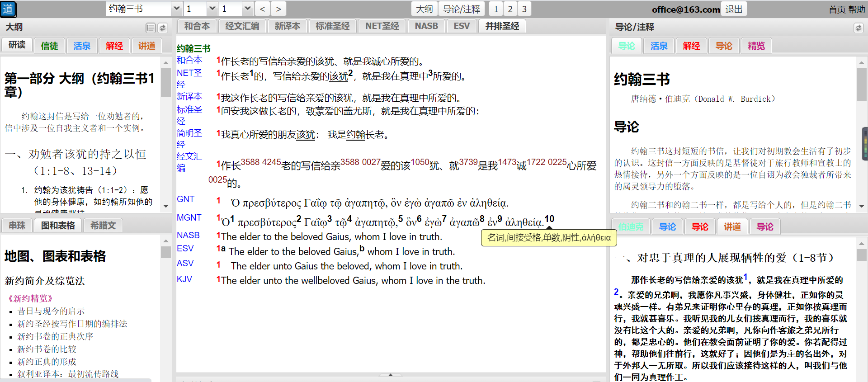Screen dimensions: 868x382
Task: Toggle the 大纲 panel button in top bar
Action: [424, 9]
